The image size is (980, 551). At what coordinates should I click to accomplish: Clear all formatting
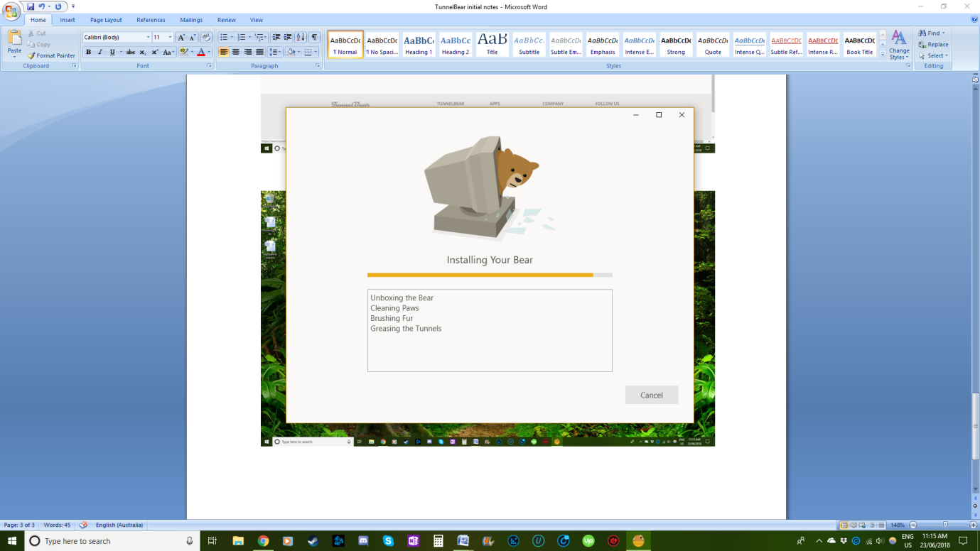point(206,38)
